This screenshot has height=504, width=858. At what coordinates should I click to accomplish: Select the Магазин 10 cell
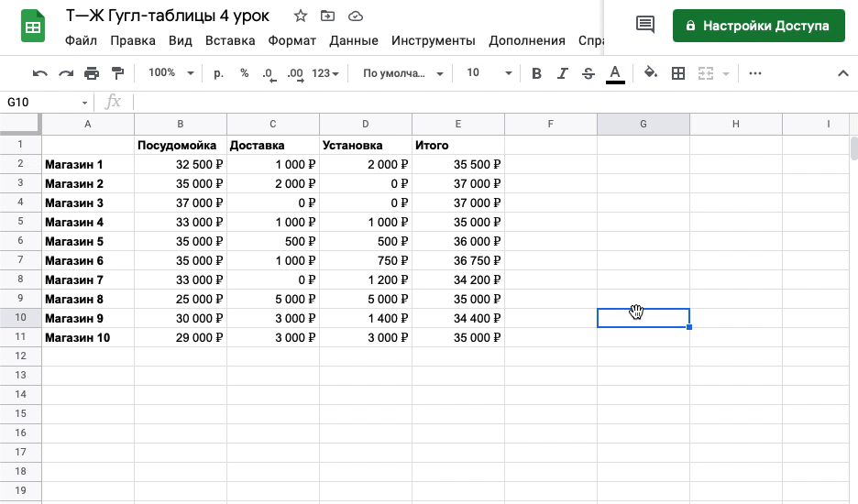[88, 337]
